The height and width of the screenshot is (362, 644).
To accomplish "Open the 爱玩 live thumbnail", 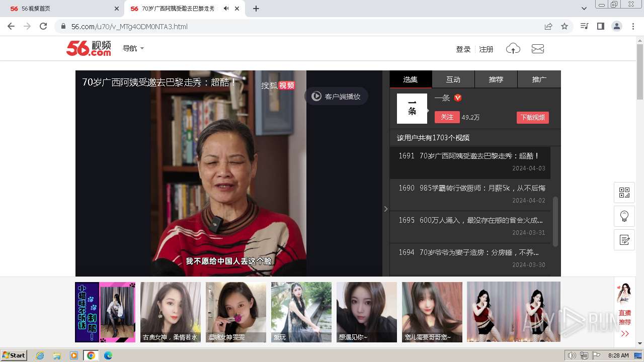I will coord(301,312).
